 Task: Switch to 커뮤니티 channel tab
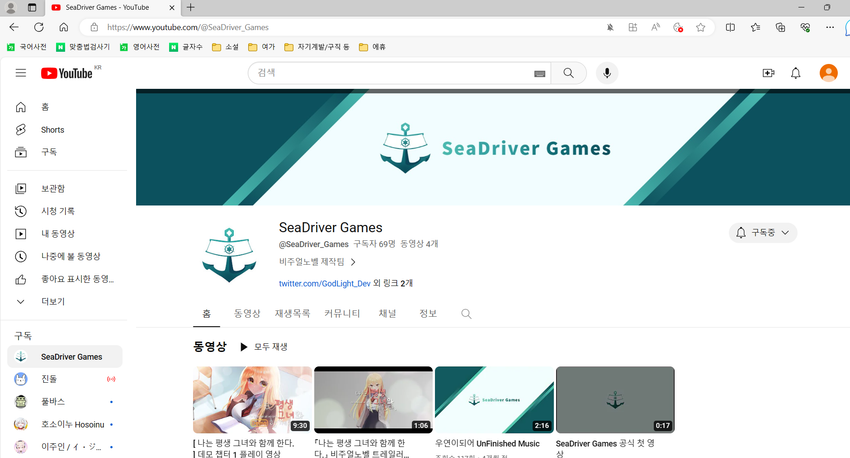pos(342,313)
